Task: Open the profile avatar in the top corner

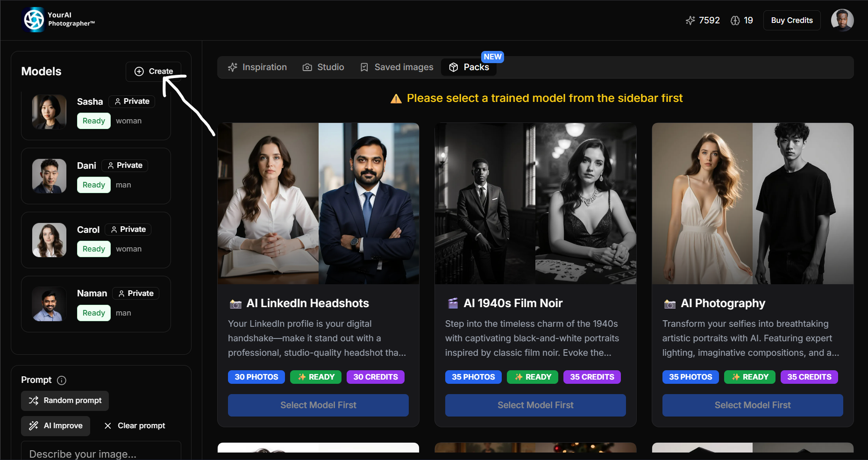Action: pos(842,20)
